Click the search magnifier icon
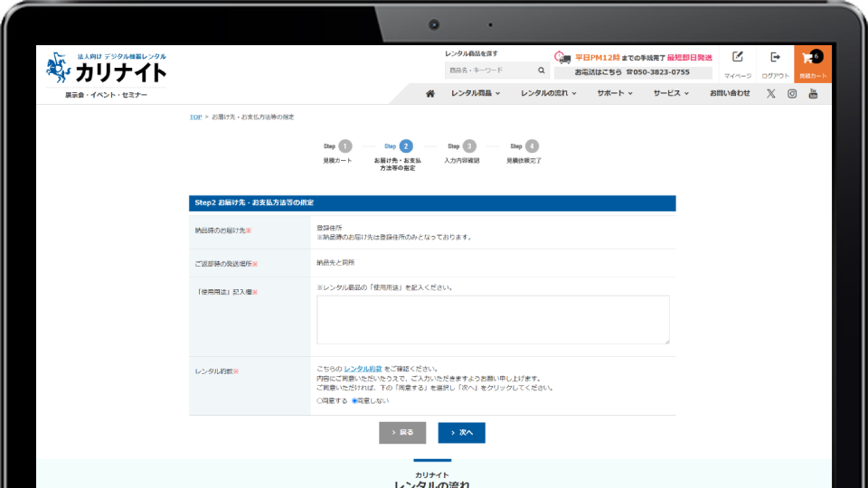 coord(542,70)
